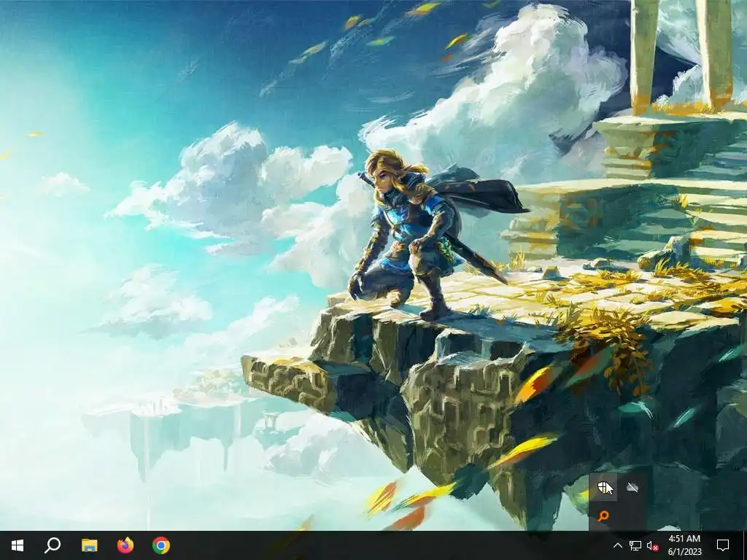The image size is (747, 560).
Task: Open Action Center notifications icon
Action: point(723,545)
